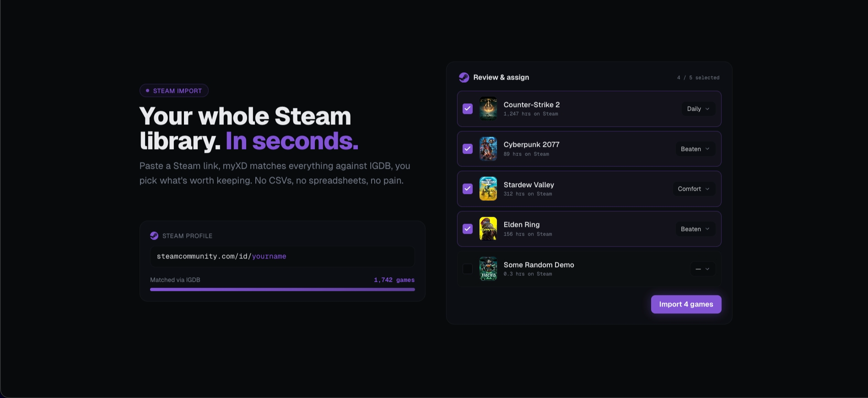Click the Steam profile URL input field

point(282,256)
